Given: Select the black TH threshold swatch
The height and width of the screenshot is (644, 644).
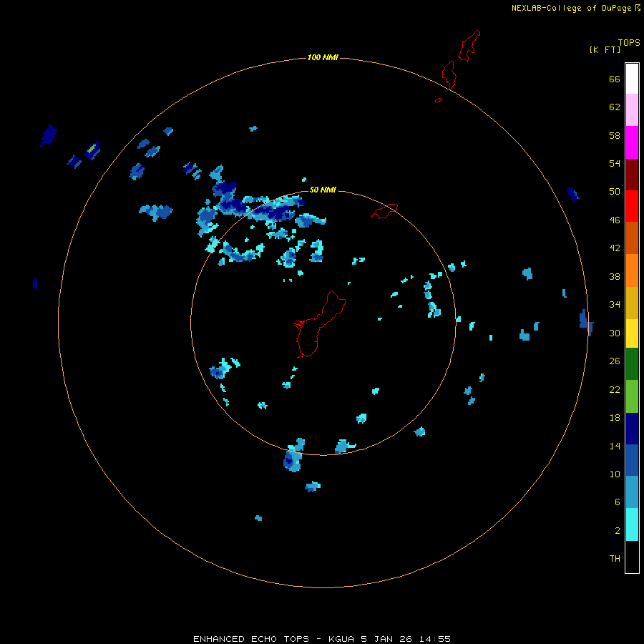Looking at the screenshot, I should 632,557.
